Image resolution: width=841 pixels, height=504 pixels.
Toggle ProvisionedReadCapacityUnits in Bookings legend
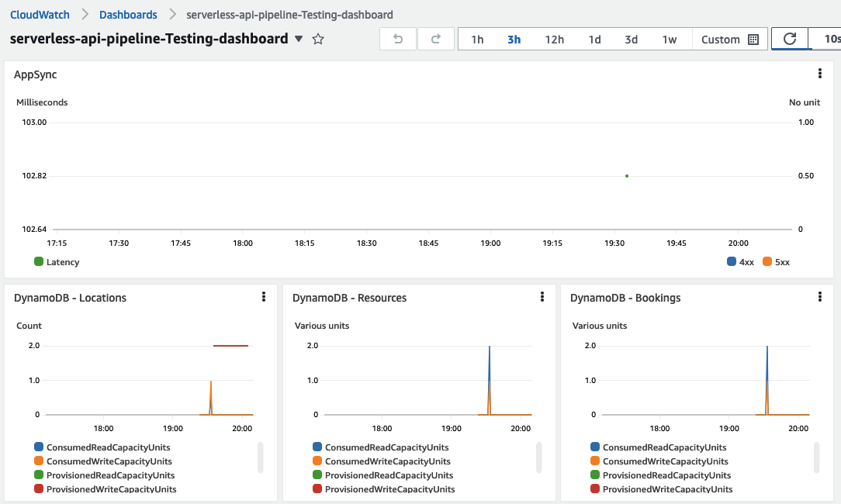(x=660, y=475)
